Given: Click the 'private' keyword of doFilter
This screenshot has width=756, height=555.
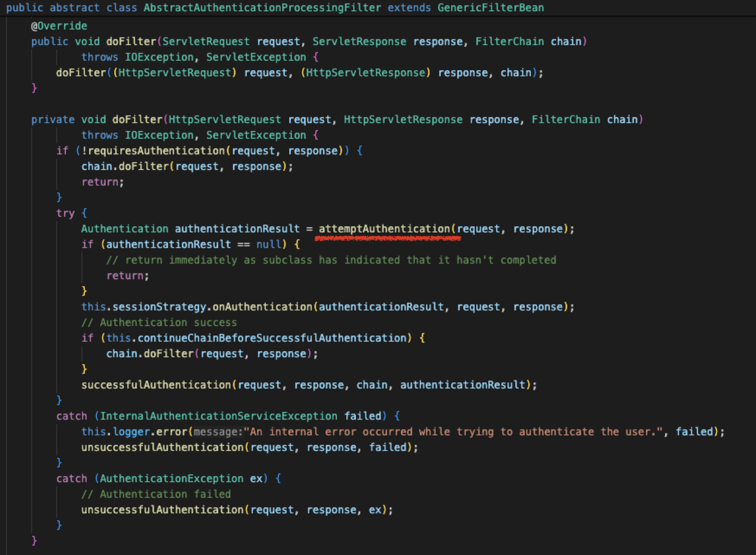Looking at the screenshot, I should 53,120.
